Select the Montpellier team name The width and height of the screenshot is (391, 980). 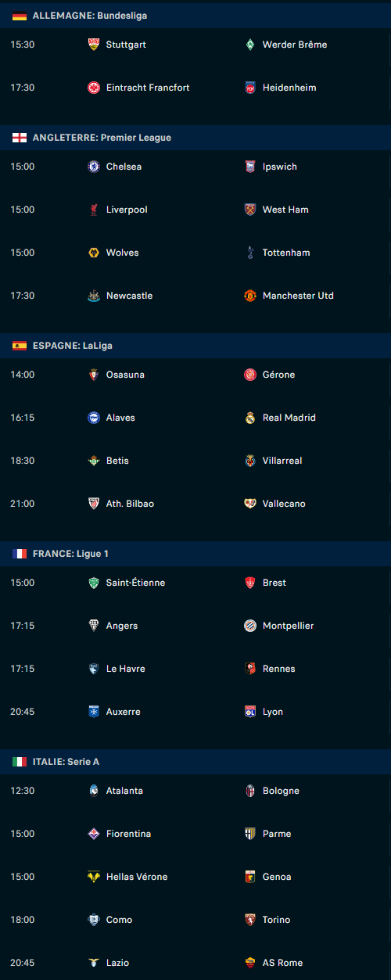289,626
